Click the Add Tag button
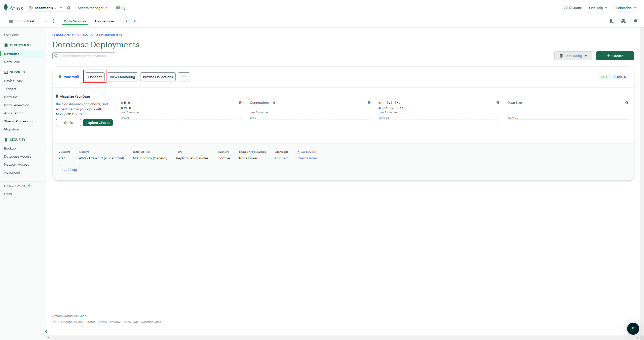The height and width of the screenshot is (340, 644). [x=69, y=170]
